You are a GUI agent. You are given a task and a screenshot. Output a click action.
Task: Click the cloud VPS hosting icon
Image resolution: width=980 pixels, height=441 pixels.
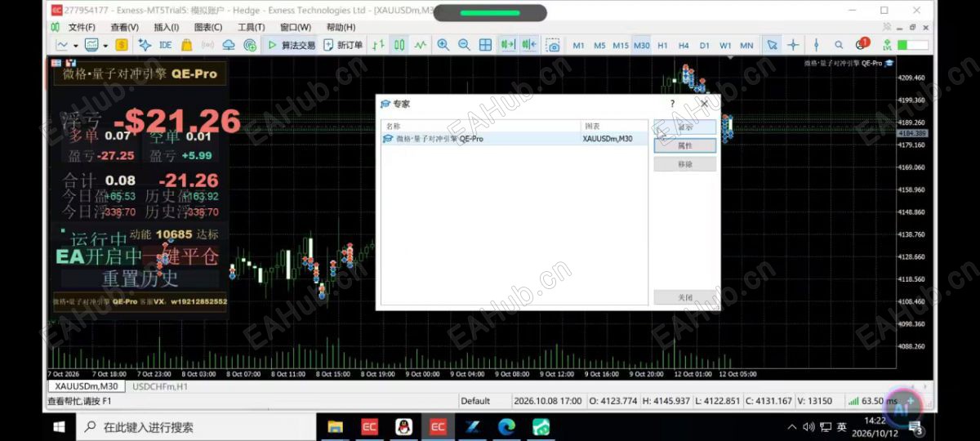(x=229, y=45)
